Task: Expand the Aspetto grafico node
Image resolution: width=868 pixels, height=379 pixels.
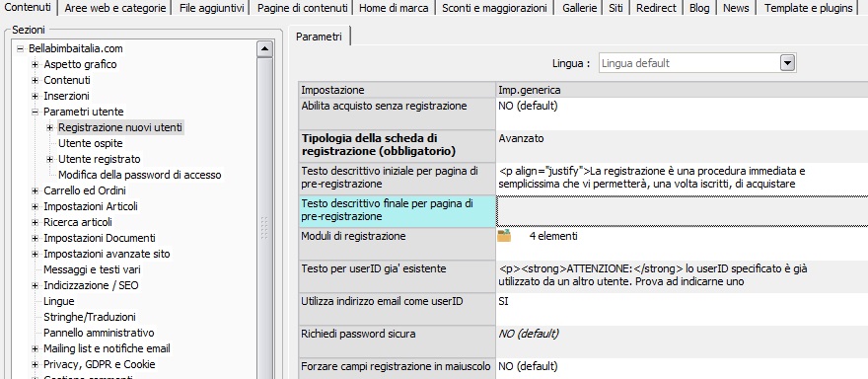Action: [x=35, y=64]
